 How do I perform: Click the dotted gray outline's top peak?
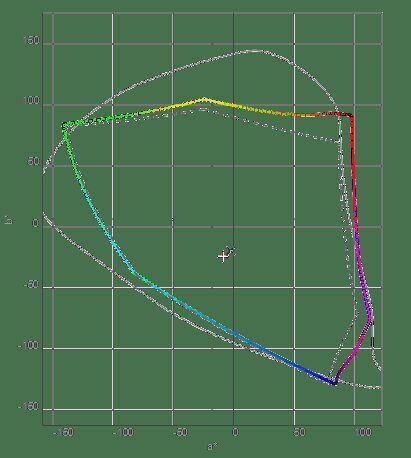click(x=204, y=109)
